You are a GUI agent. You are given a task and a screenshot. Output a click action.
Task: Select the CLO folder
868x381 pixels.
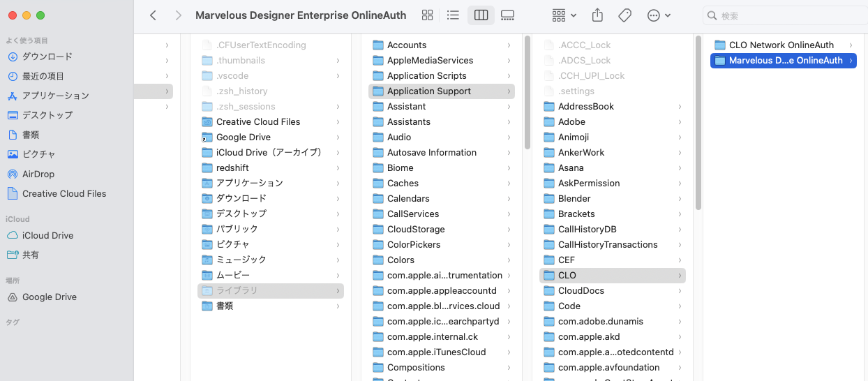pos(613,275)
